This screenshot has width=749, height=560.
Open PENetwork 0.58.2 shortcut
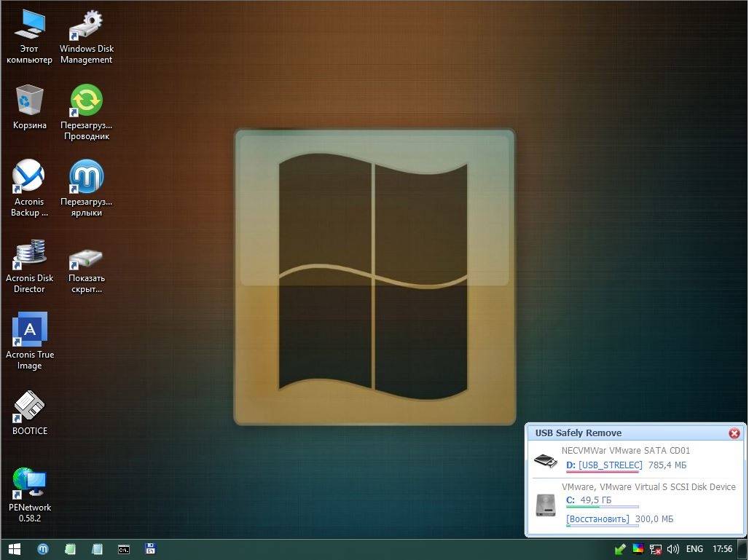coord(30,494)
